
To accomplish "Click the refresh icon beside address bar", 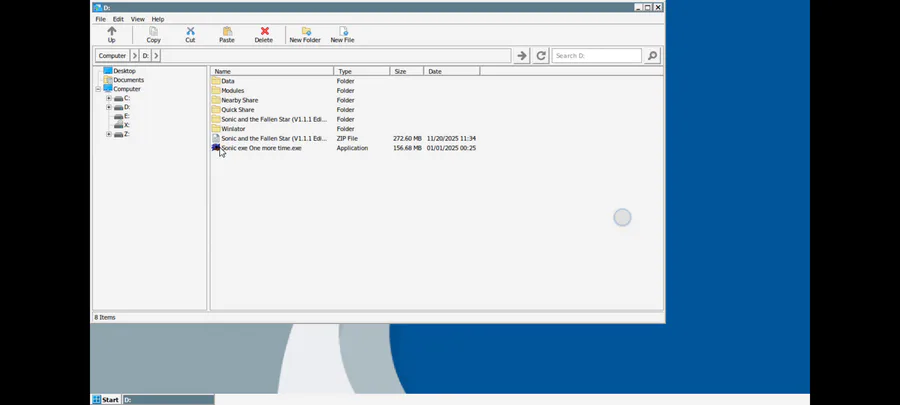I will 541,56.
